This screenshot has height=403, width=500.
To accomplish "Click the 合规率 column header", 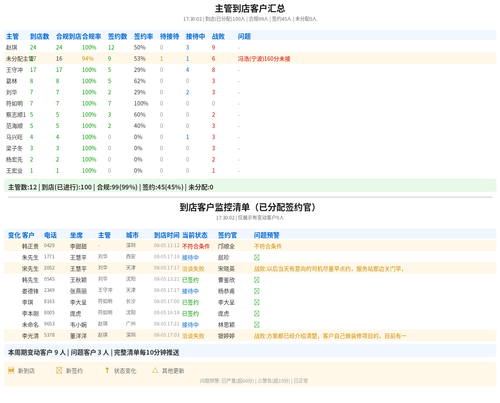I will click(x=92, y=36).
